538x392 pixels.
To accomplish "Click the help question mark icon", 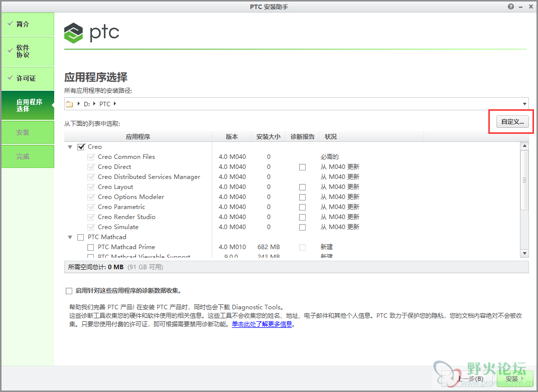I will [x=511, y=7].
